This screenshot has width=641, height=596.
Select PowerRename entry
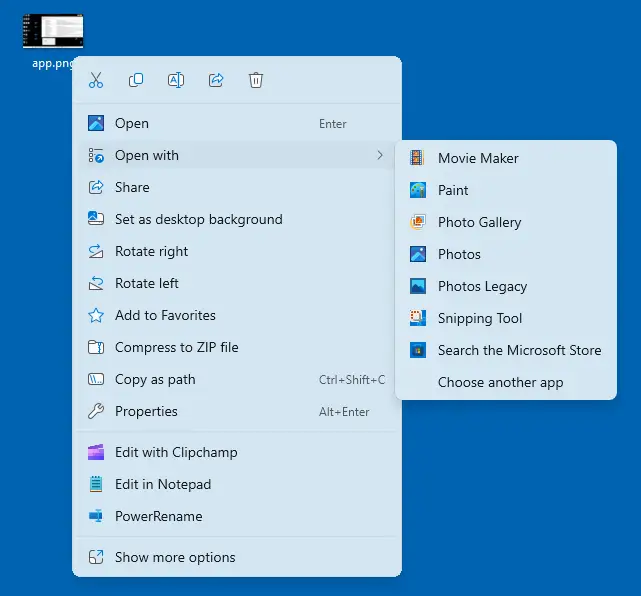click(237, 516)
